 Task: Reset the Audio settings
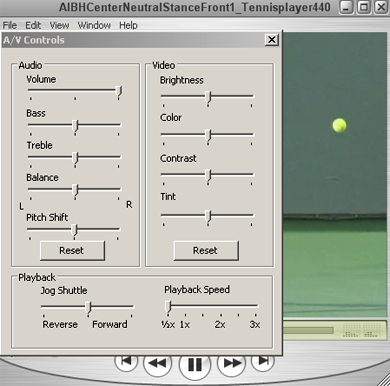coord(72,251)
